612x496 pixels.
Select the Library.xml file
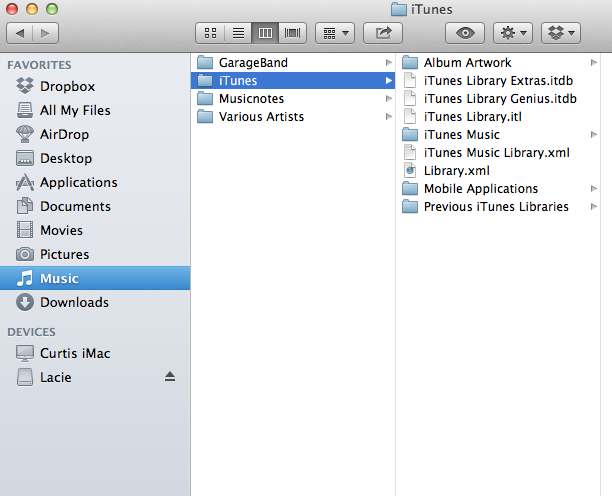tap(498, 171)
